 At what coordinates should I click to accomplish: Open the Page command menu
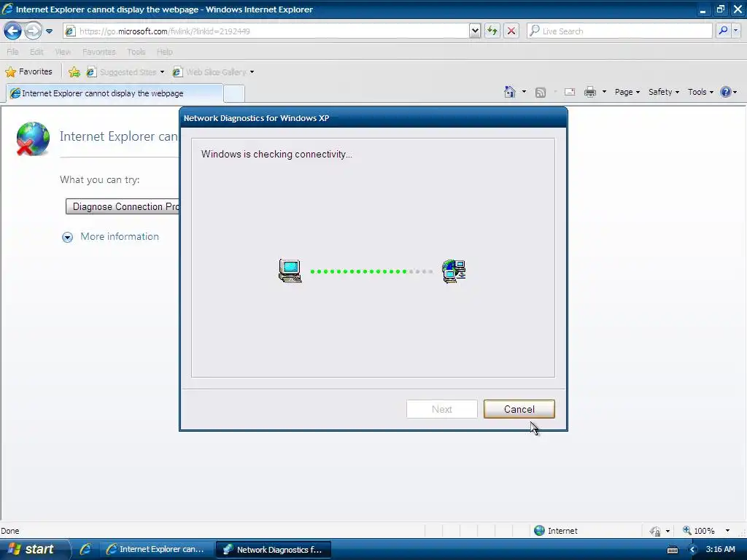627,92
